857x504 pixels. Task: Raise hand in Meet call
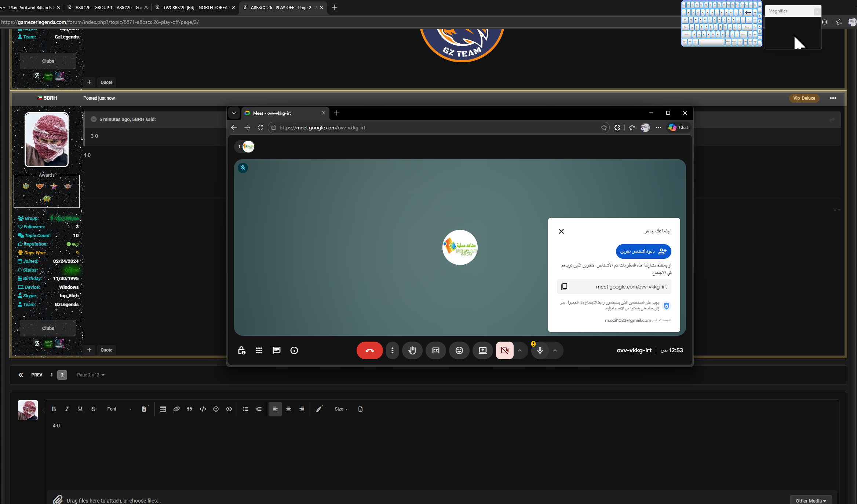coord(412,350)
